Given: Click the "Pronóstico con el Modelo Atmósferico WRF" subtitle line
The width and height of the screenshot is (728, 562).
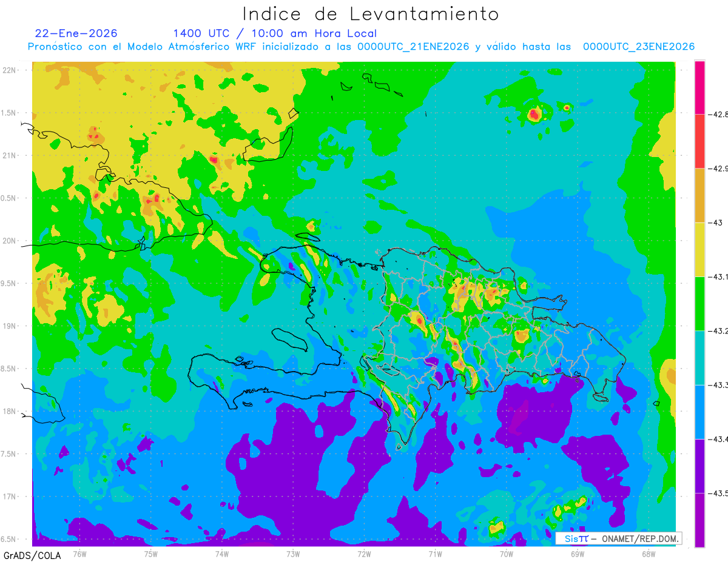Looking at the screenshot, I should click(x=361, y=47).
